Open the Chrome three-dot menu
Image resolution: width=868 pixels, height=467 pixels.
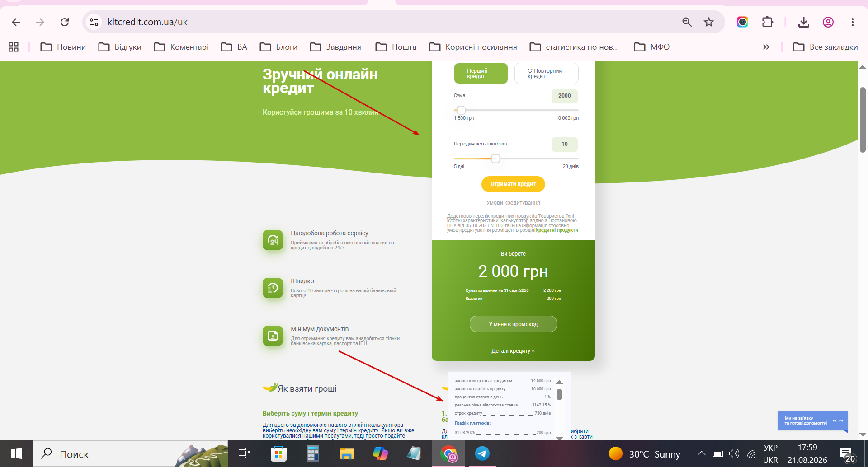click(x=853, y=22)
